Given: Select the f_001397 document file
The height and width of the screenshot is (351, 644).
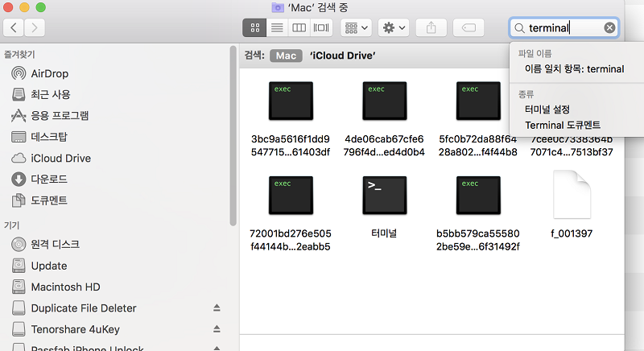Looking at the screenshot, I should [572, 196].
